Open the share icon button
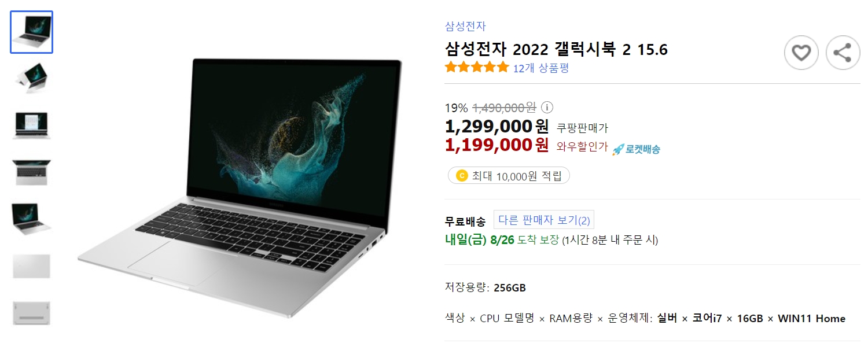This screenshot has height=347, width=868. pyautogui.click(x=843, y=53)
